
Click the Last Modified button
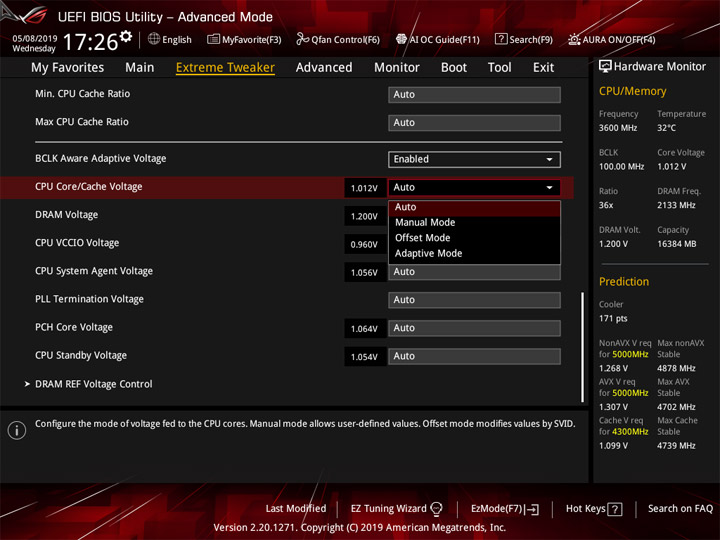click(x=296, y=509)
